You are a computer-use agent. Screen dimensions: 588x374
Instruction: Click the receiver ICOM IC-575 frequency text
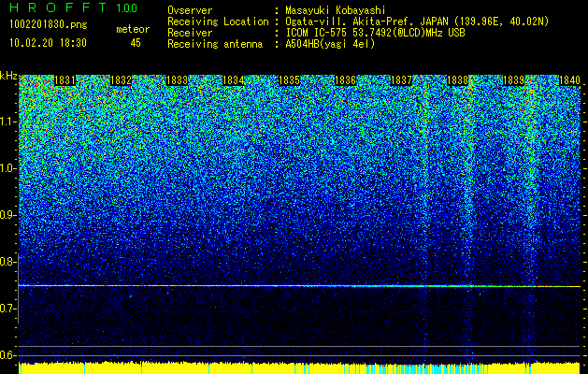[x=375, y=33]
